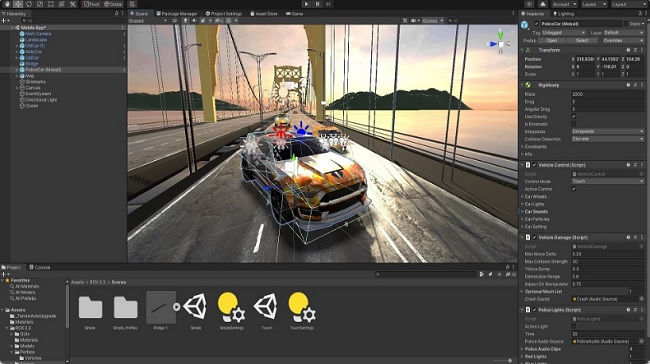Toggle scene lighting bulb icon
Screen dimensions: 650x364
click(185, 20)
